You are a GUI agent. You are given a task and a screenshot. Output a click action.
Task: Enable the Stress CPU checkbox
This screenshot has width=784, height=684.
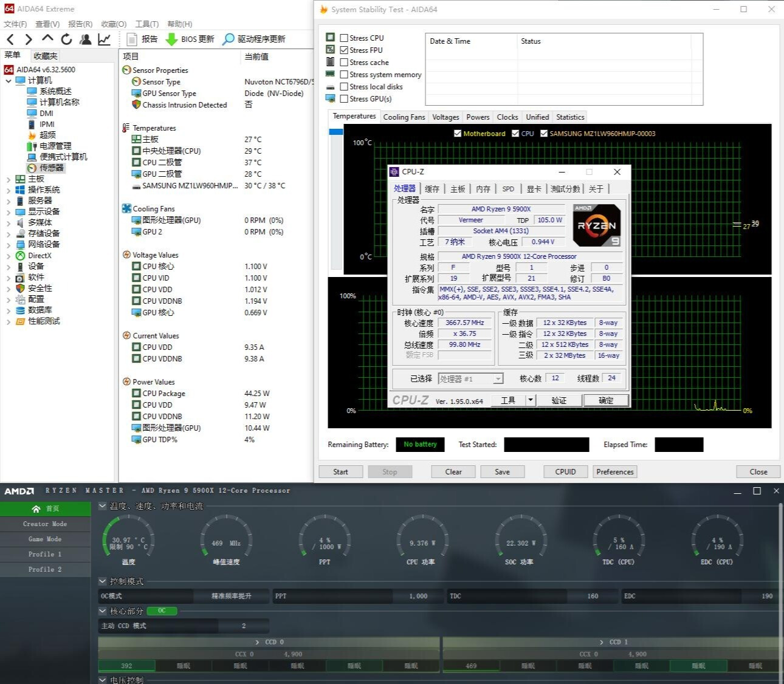[344, 38]
